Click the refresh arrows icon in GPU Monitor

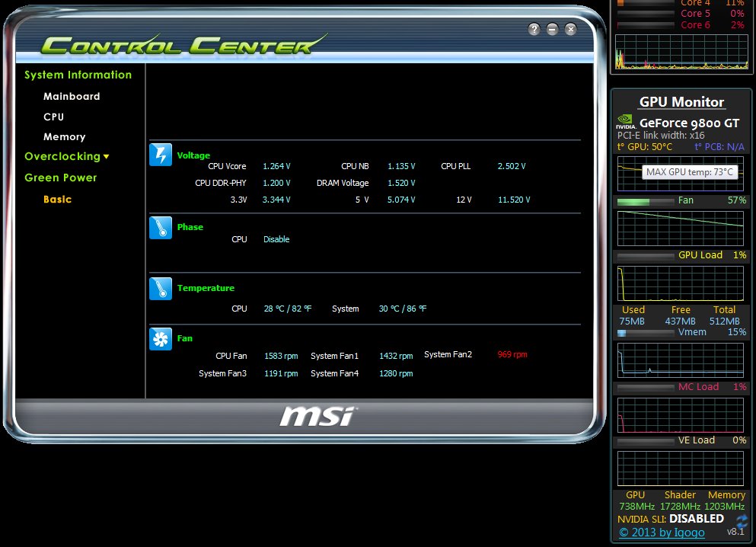pyautogui.click(x=742, y=520)
